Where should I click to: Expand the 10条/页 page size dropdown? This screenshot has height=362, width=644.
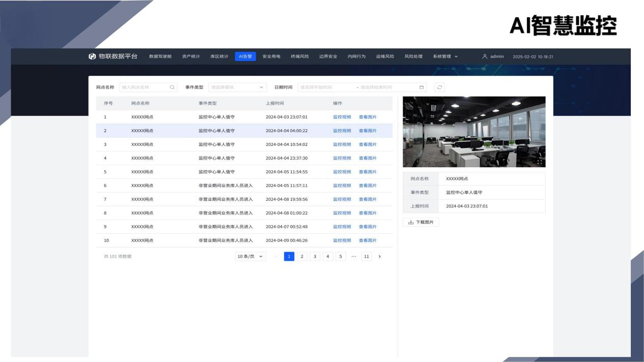pos(250,256)
